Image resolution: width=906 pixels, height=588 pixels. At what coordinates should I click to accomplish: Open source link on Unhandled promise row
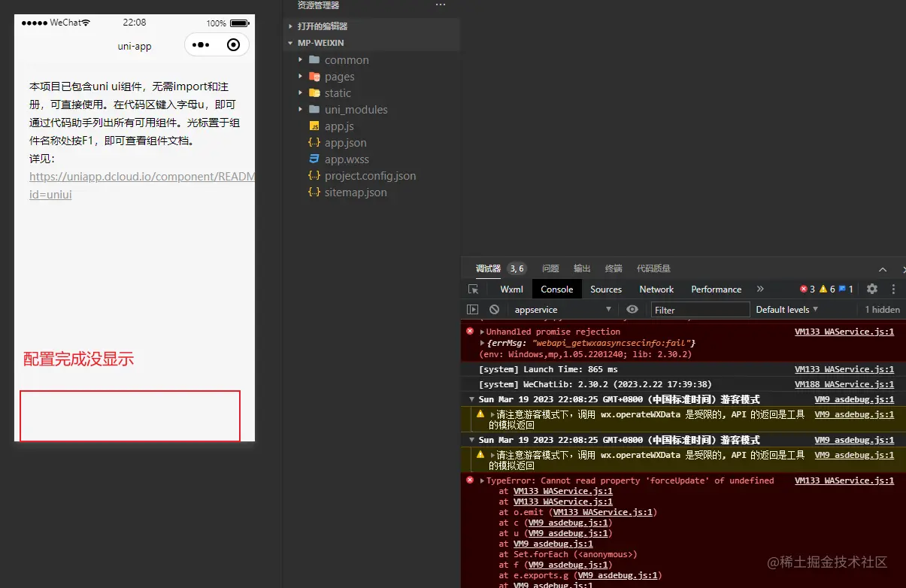(844, 332)
